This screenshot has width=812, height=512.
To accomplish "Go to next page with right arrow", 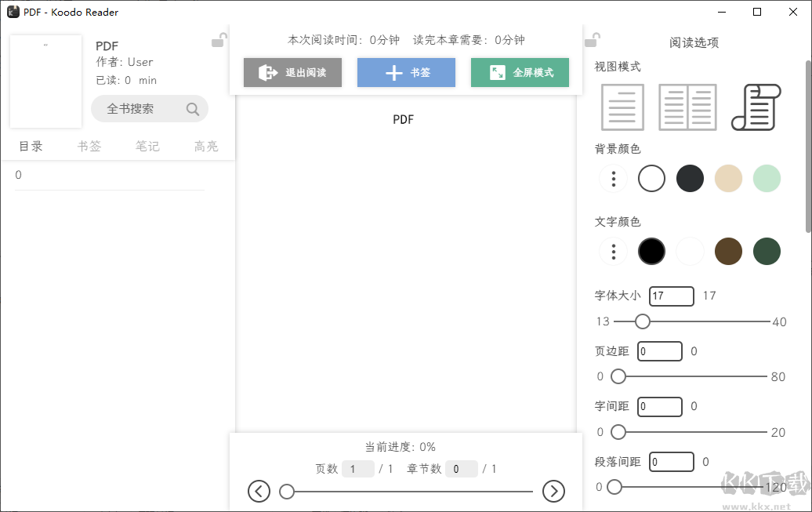I will pos(553,492).
